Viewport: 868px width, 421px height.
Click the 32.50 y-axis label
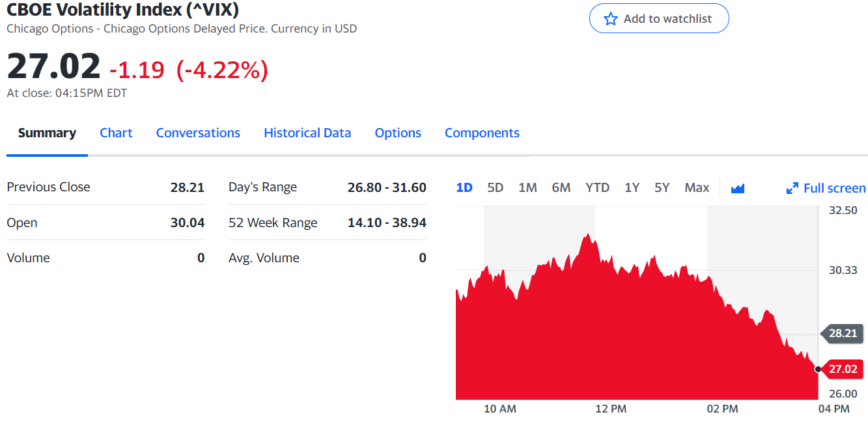click(843, 210)
